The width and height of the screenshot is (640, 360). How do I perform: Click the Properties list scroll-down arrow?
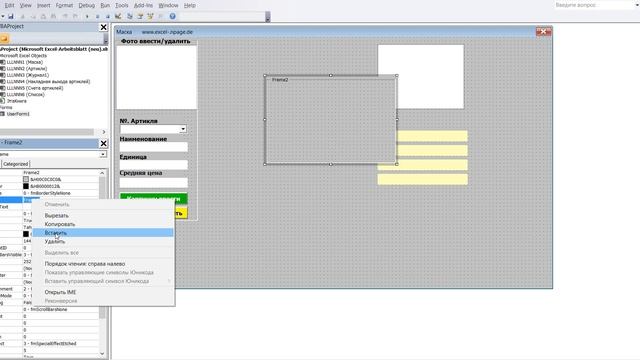click(x=102, y=353)
